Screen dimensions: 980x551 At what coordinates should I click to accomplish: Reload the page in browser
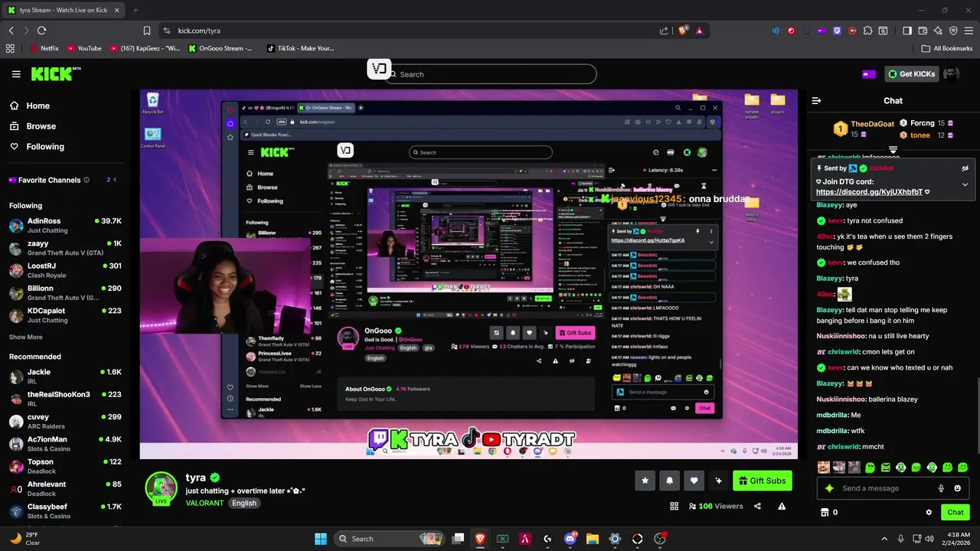[x=41, y=31]
